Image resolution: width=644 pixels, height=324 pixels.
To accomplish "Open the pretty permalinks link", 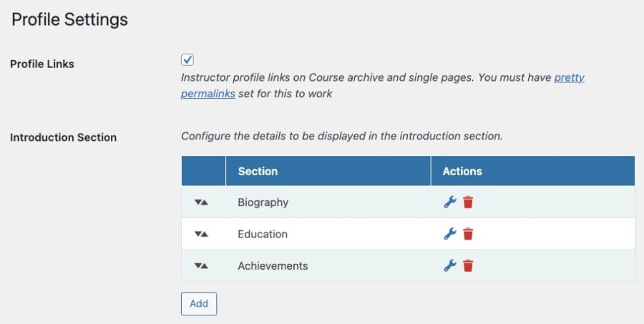I will click(x=569, y=77).
